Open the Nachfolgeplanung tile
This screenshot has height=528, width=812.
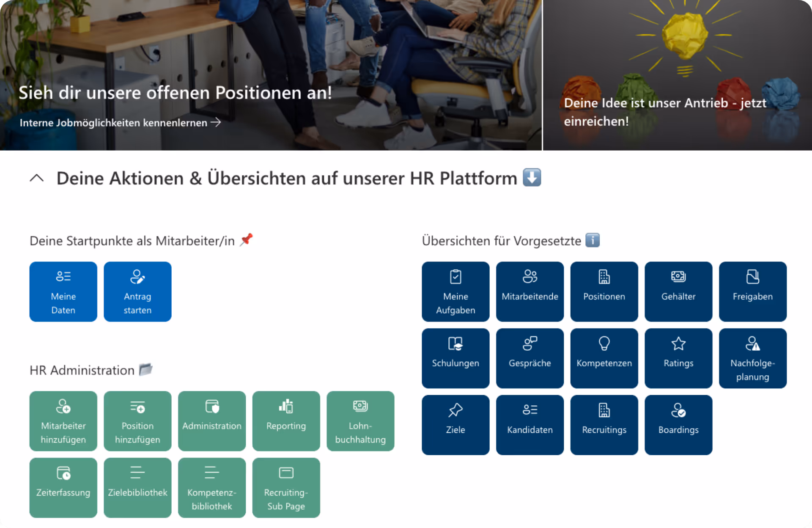pos(752,358)
